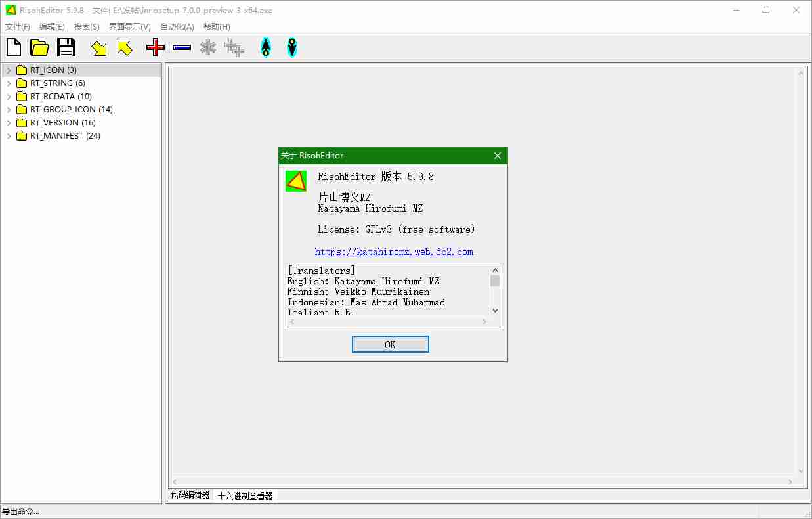The image size is (812, 519).
Task: Click the yellow up-left arrow toolbar icon
Action: click(x=125, y=47)
